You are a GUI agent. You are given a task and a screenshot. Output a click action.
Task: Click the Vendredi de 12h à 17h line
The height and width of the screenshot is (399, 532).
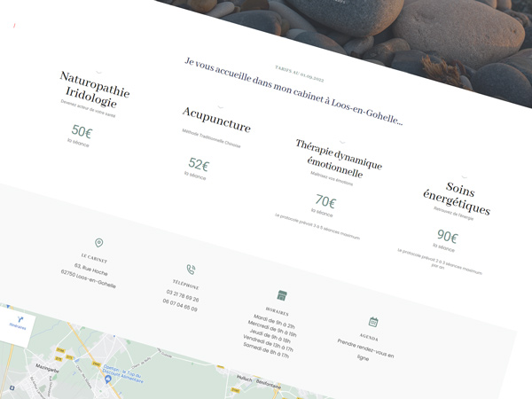click(x=268, y=343)
